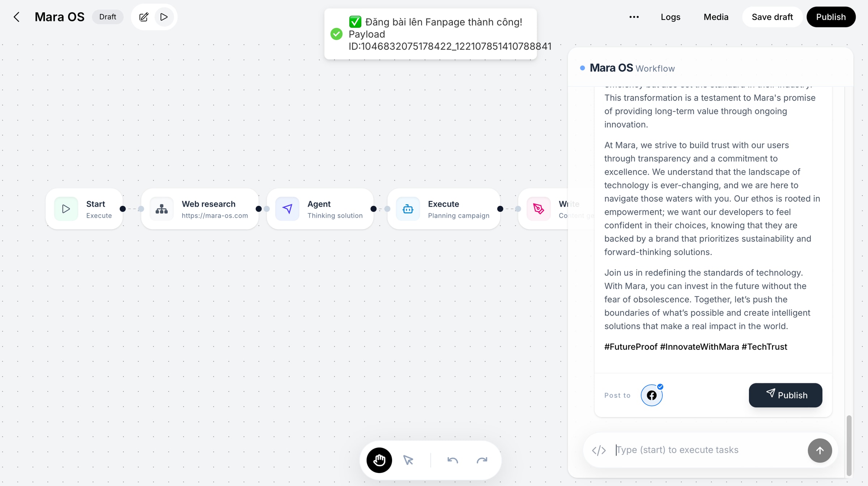
Task: Switch to the pointer selection tool
Action: [x=408, y=460]
